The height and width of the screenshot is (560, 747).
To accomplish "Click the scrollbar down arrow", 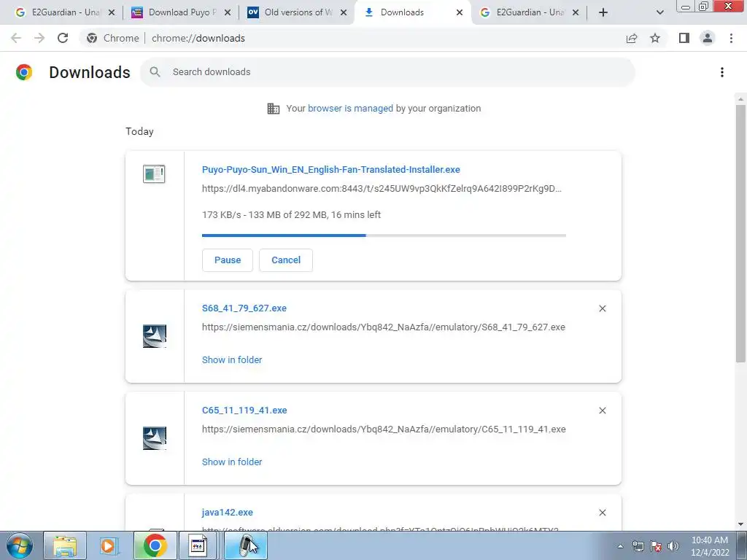I will 740,524.
